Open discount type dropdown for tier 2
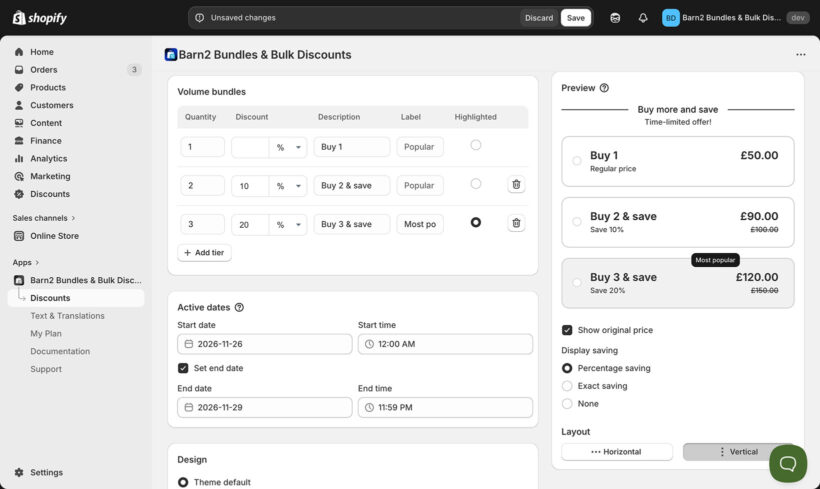This screenshot has height=489, width=820. 288,186
